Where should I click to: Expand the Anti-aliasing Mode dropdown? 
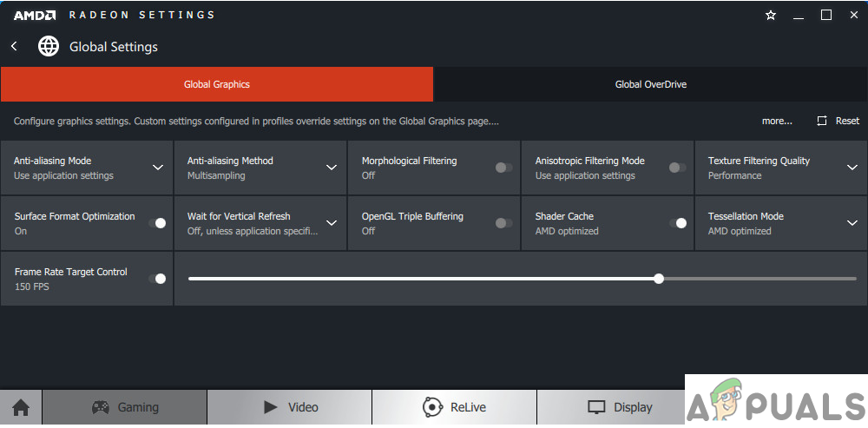point(158,168)
